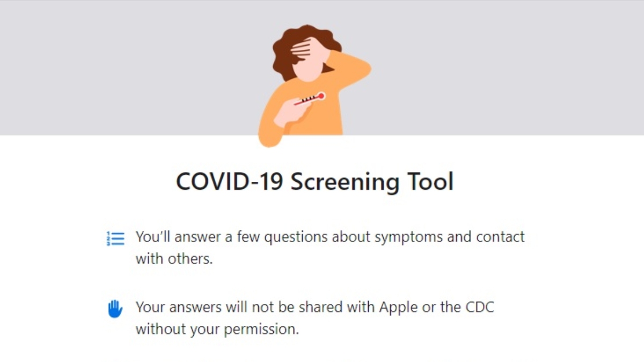Click the "with others." text line
Image resolution: width=644 pixels, height=362 pixels.
click(174, 258)
